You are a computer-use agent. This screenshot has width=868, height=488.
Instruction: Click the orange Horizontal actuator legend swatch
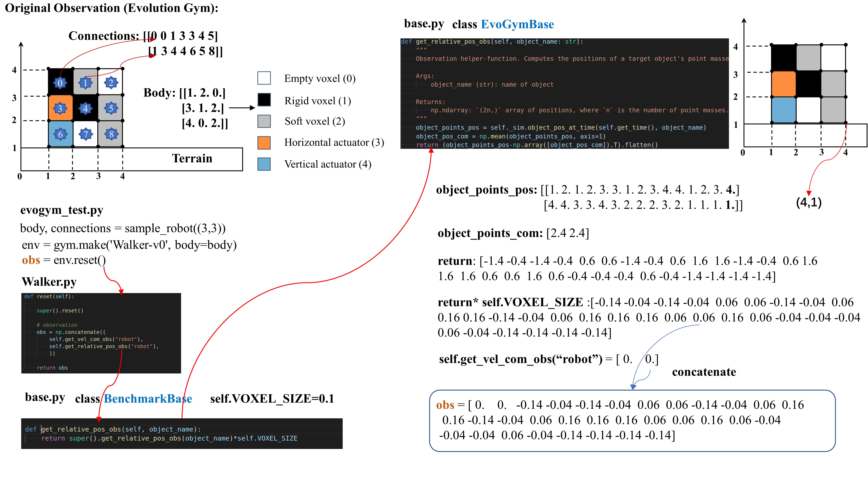(x=264, y=143)
